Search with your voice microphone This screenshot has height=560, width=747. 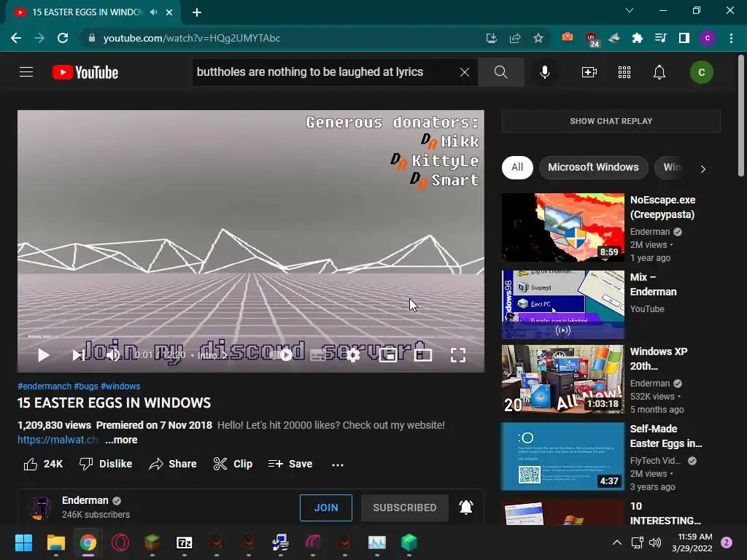coord(544,72)
